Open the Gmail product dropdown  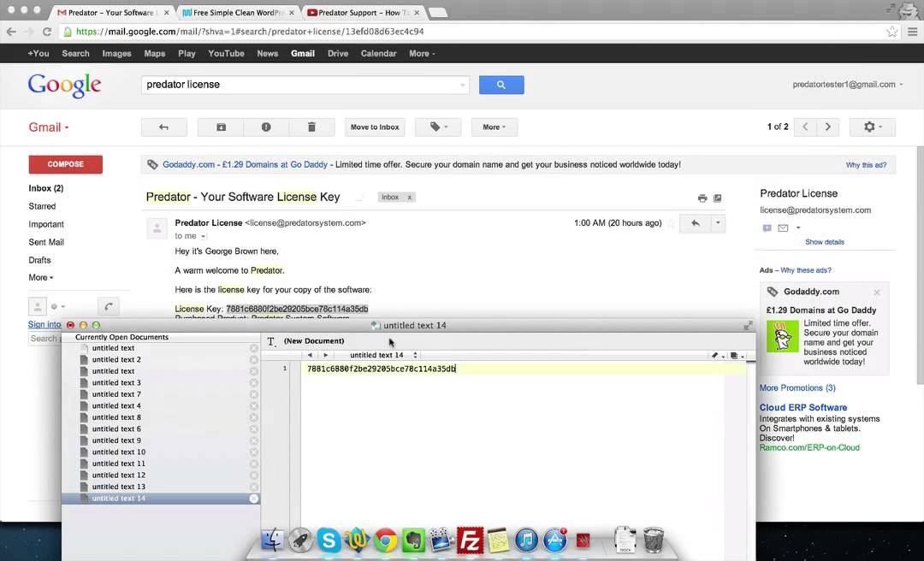pos(48,127)
